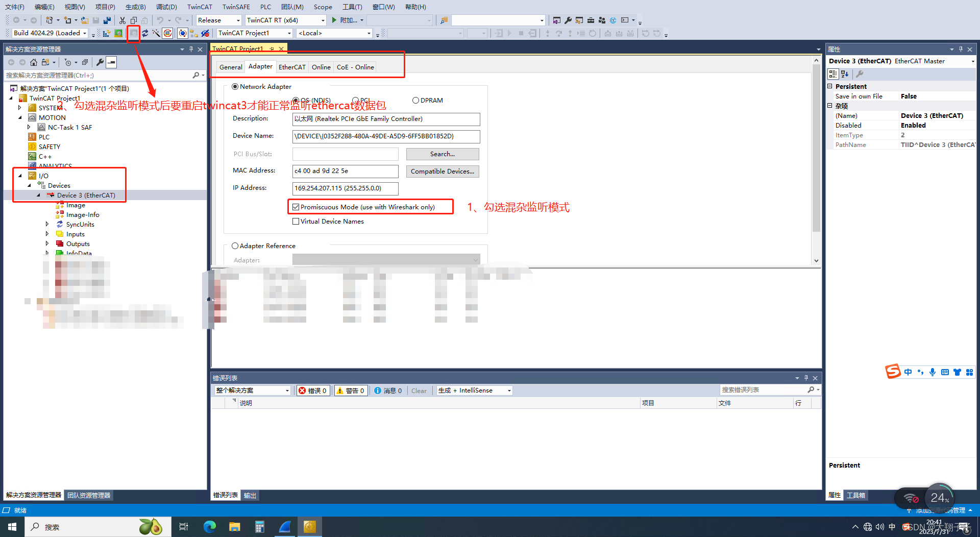Click the Scan magic wand icon

click(x=156, y=33)
